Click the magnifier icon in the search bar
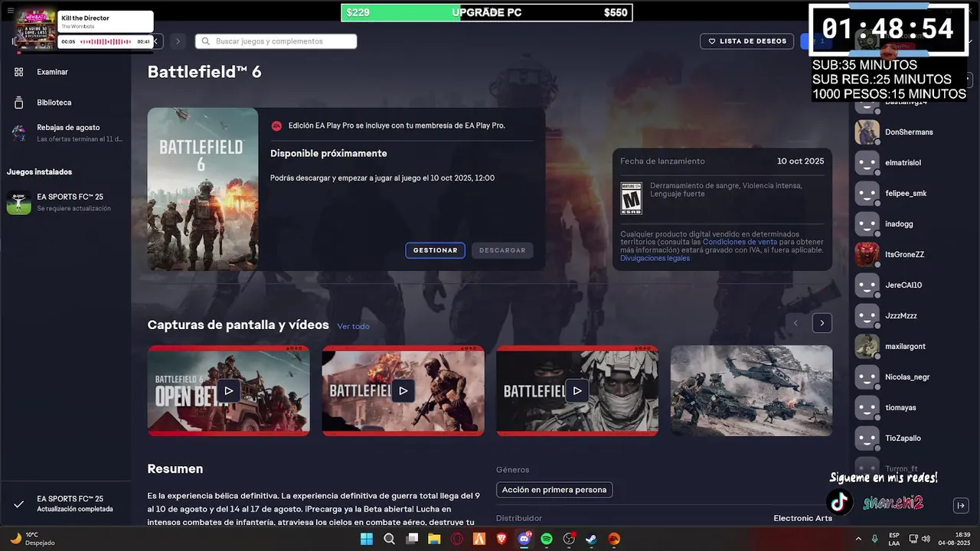 pos(206,41)
